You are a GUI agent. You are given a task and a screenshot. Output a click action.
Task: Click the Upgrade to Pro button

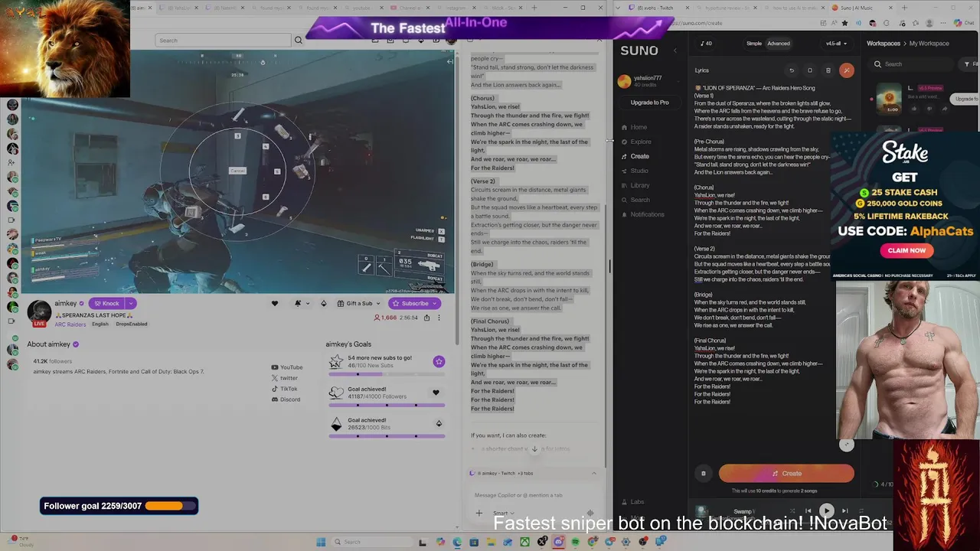[x=649, y=103]
